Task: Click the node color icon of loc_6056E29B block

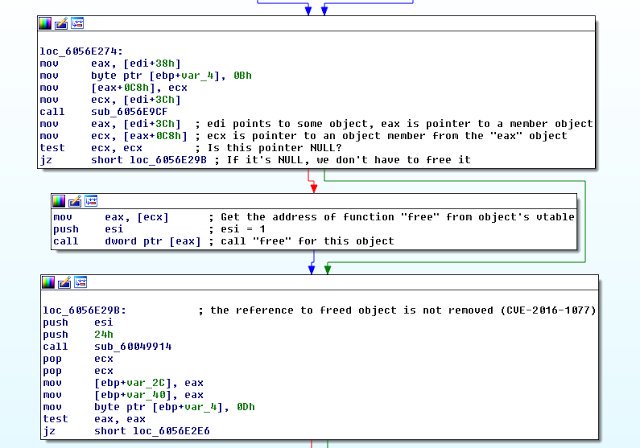Action: [x=48, y=285]
